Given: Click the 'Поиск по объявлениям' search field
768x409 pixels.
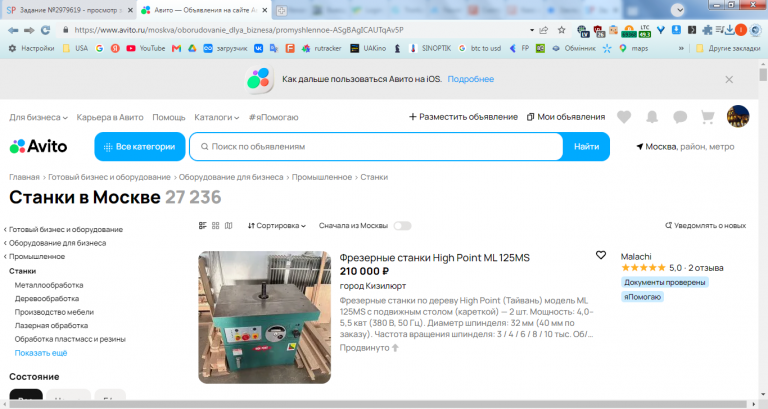Looking at the screenshot, I should point(376,146).
